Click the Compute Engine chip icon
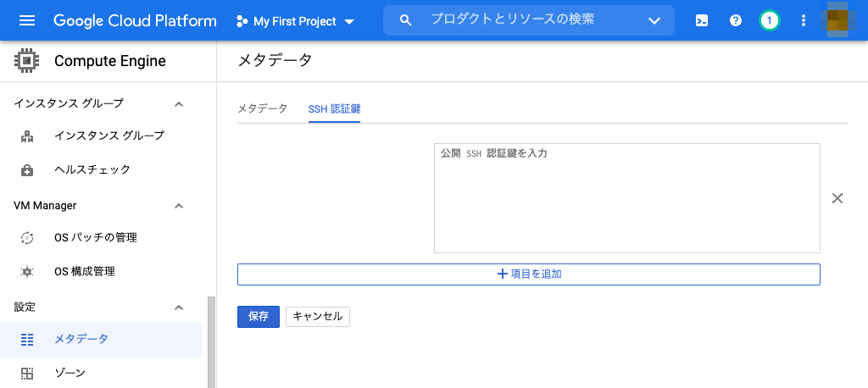The height and width of the screenshot is (388, 868). (x=26, y=61)
